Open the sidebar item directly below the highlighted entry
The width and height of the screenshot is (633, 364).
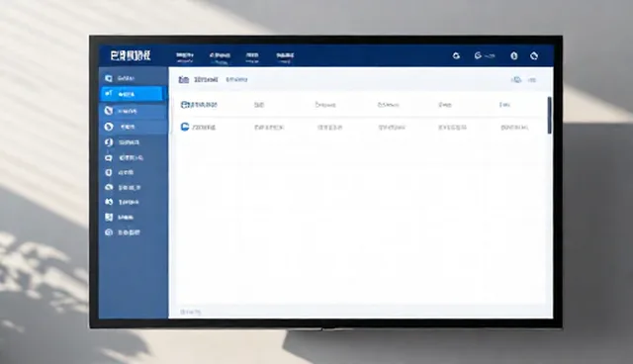pos(134,111)
